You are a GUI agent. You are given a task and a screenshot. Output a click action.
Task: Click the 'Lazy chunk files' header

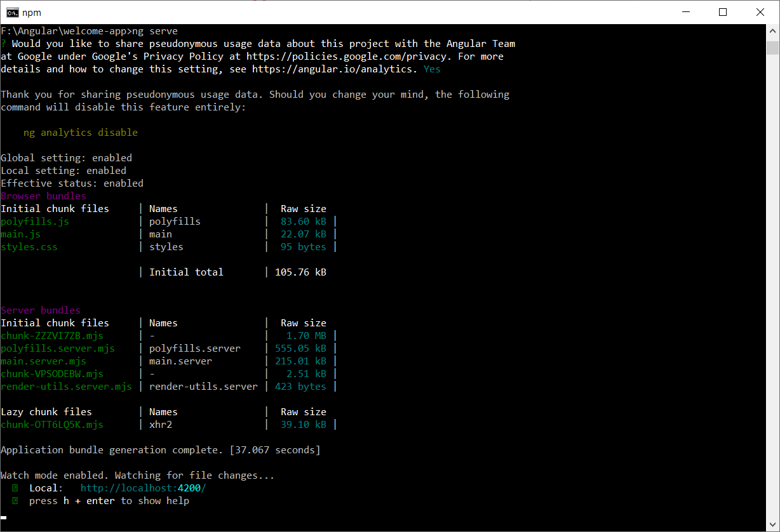tap(46, 412)
